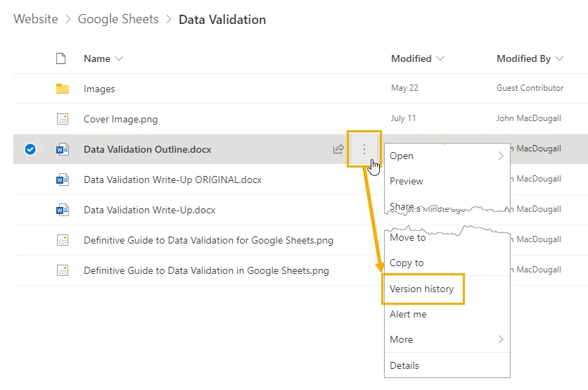Screen dimensions: 588x390
Task: Click Word icon of Data Validation Write-Up.docx
Action: click(x=63, y=210)
